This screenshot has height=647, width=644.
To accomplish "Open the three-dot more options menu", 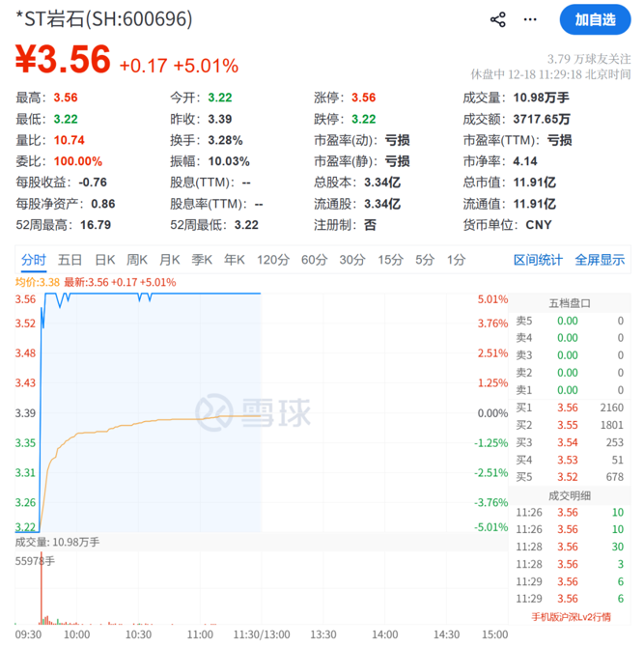I will [x=530, y=19].
